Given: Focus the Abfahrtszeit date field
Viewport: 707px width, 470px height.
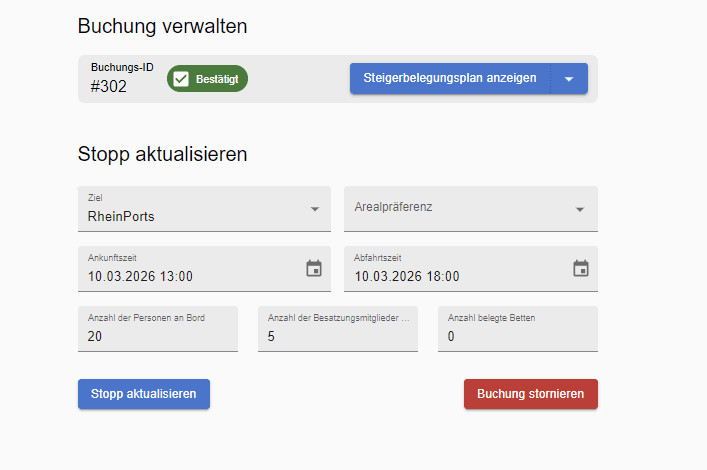Looking at the screenshot, I should (471, 269).
